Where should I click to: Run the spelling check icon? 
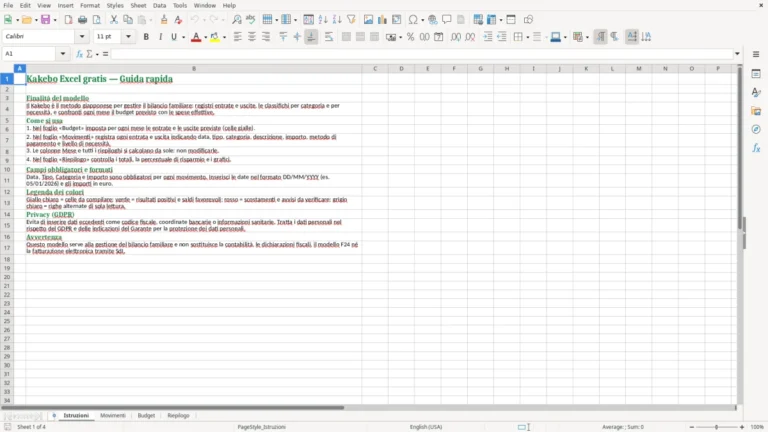tap(251, 20)
